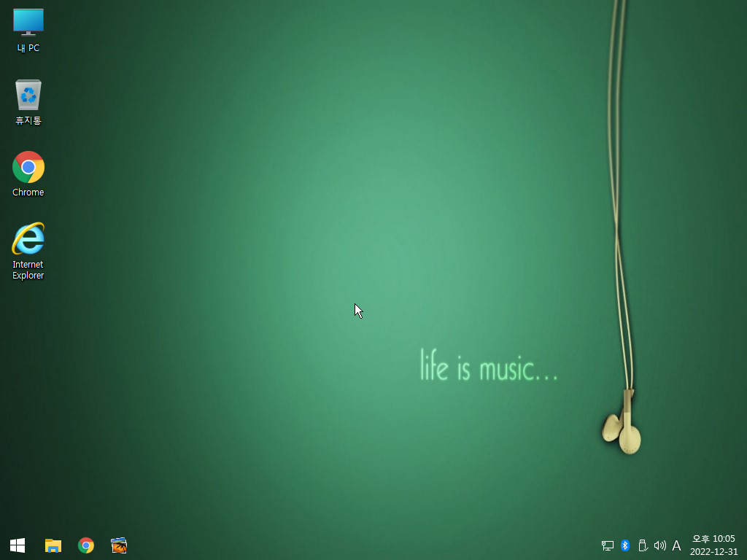Open the Windows Start menu
Image resolution: width=747 pixels, height=560 pixels.
(18, 545)
